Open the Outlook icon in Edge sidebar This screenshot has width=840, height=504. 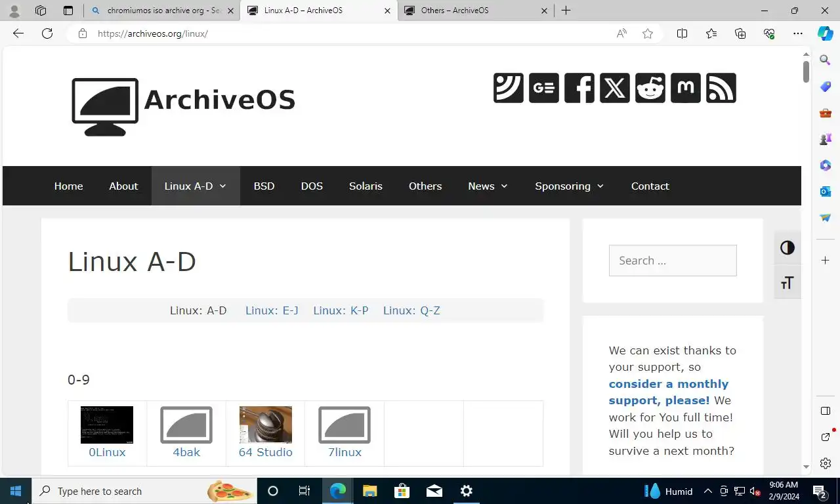point(826,192)
